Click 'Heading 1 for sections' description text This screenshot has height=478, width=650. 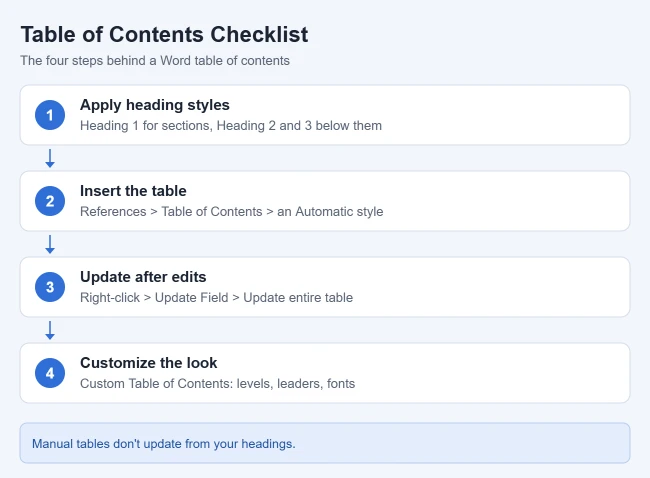click(231, 126)
